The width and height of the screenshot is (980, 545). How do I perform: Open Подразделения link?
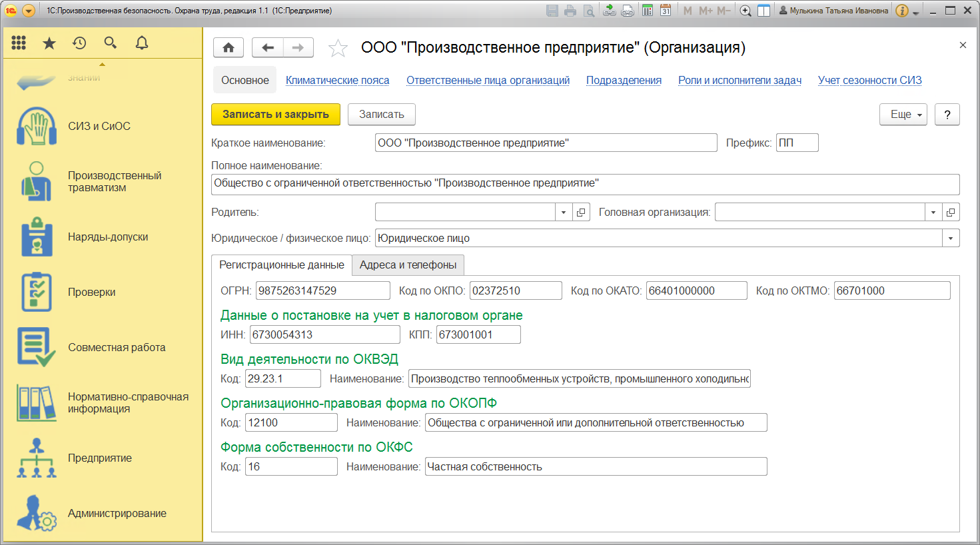pos(624,81)
